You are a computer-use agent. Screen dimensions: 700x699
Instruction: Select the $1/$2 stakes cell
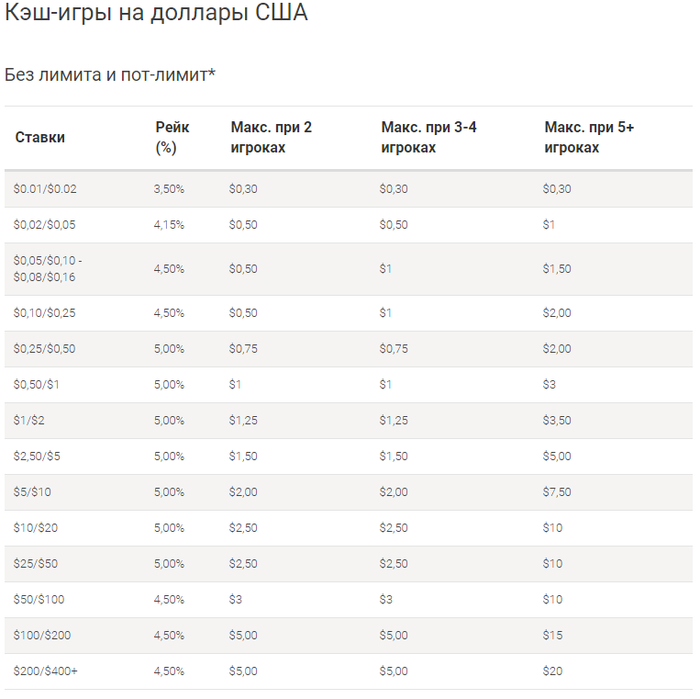tap(29, 420)
